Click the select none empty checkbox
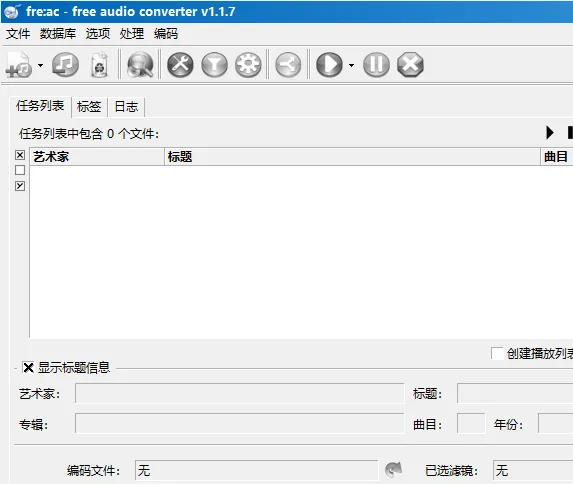 (20, 170)
